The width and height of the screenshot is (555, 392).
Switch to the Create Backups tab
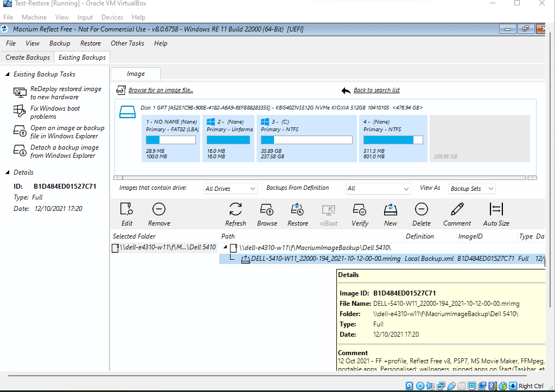pyautogui.click(x=28, y=57)
